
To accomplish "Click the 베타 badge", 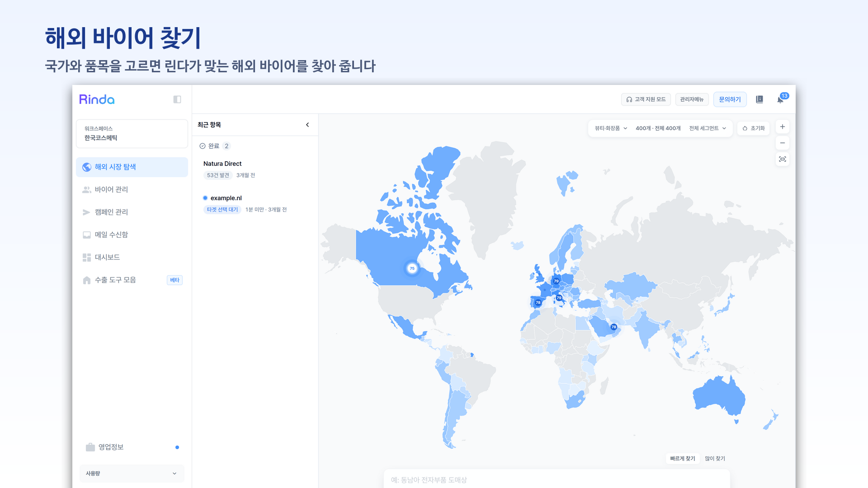I will [x=175, y=280].
